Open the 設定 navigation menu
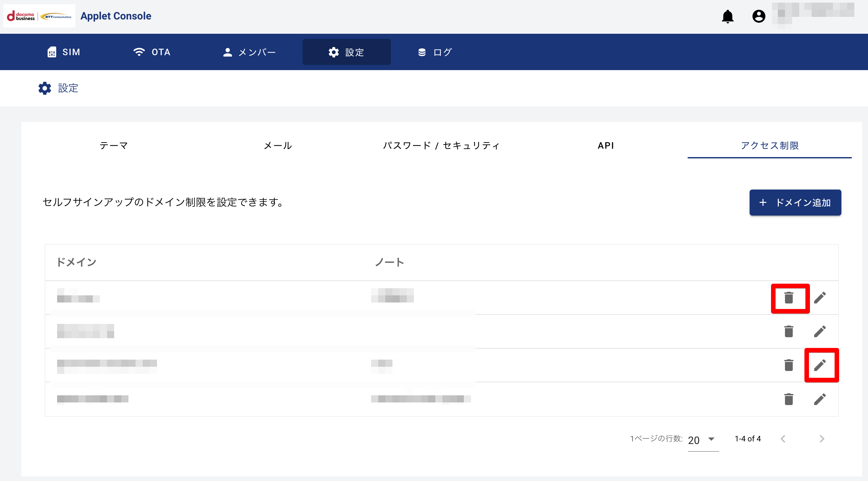Viewport: 868px width, 481px height. (x=346, y=52)
